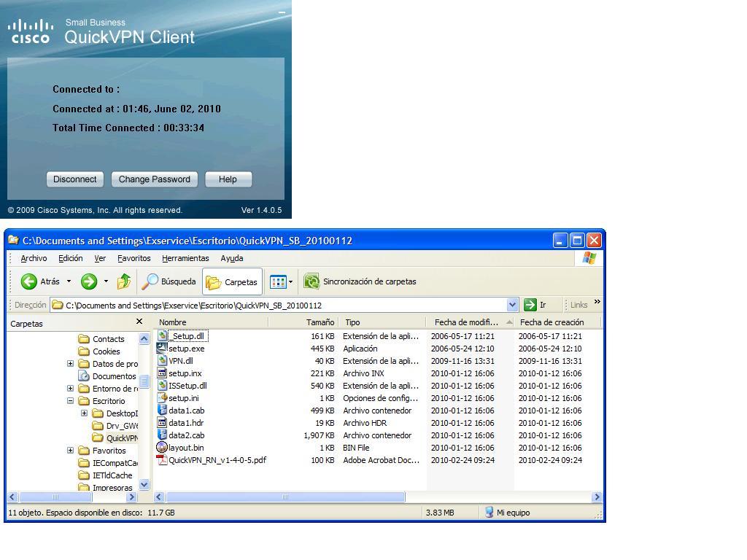The image size is (747, 560).
Task: Select the data1.cab archive icon
Action: point(162,410)
